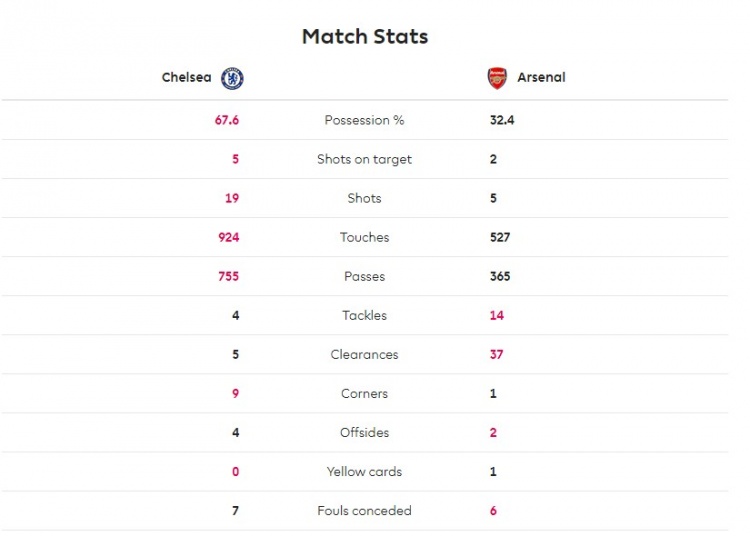750x536 pixels.
Task: Select Arsenal's 37 clearances value
Action: pos(497,354)
